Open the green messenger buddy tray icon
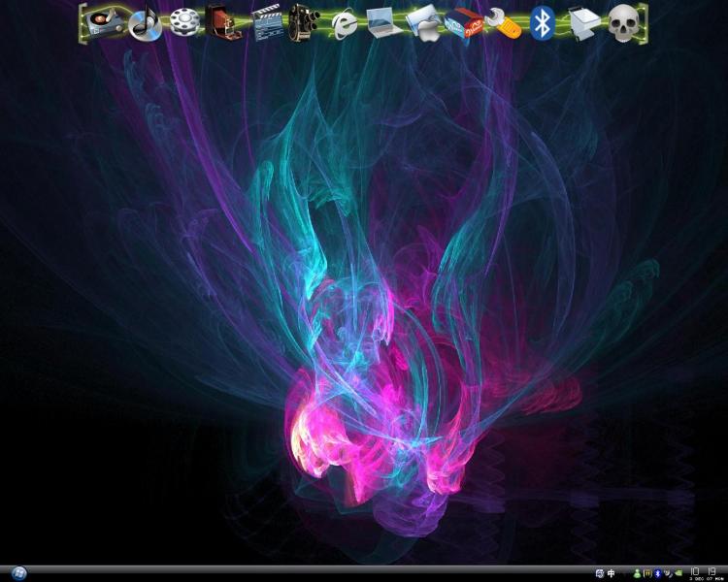The image size is (728, 582). [x=637, y=573]
